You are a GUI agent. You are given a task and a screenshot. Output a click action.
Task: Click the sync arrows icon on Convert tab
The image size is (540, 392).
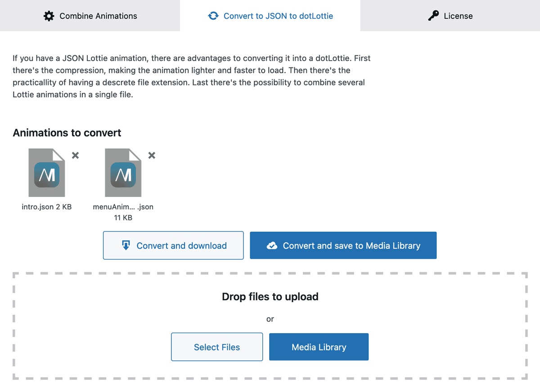(213, 16)
